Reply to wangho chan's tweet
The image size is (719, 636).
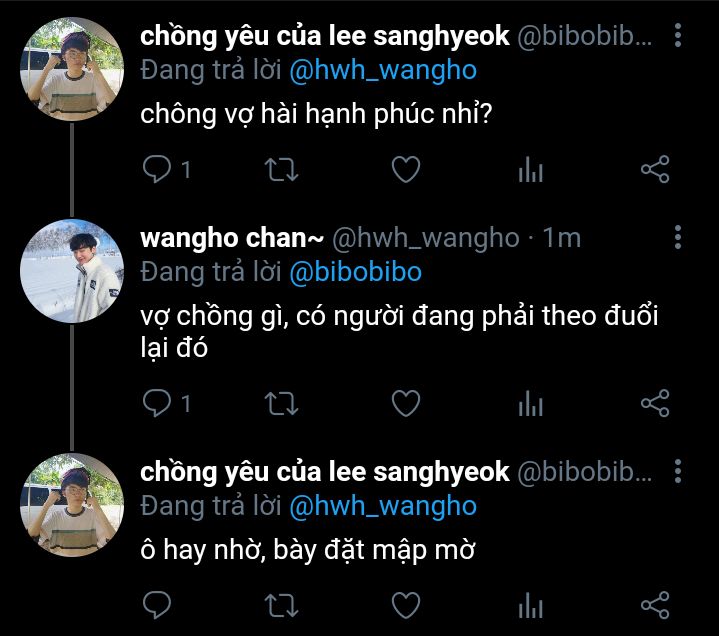pos(157,403)
